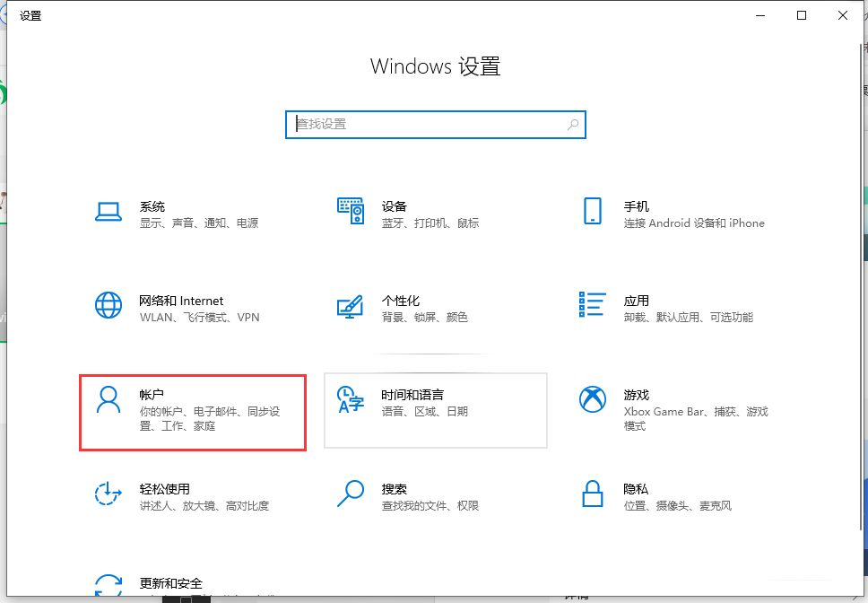
Task: Click the Xbox Game Bar、捕获、游戏模式 description
Action: pos(696,419)
